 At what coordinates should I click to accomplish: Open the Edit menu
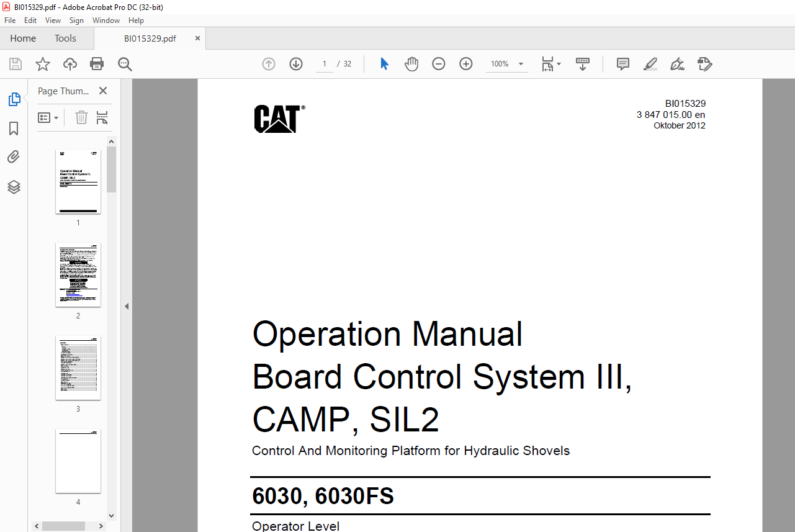pyautogui.click(x=30, y=20)
